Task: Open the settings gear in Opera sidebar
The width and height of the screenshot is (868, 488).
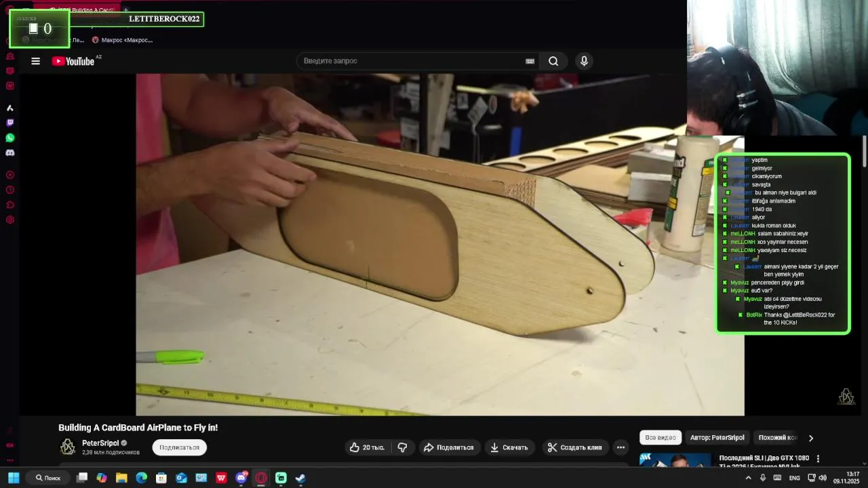Action: pyautogui.click(x=10, y=220)
